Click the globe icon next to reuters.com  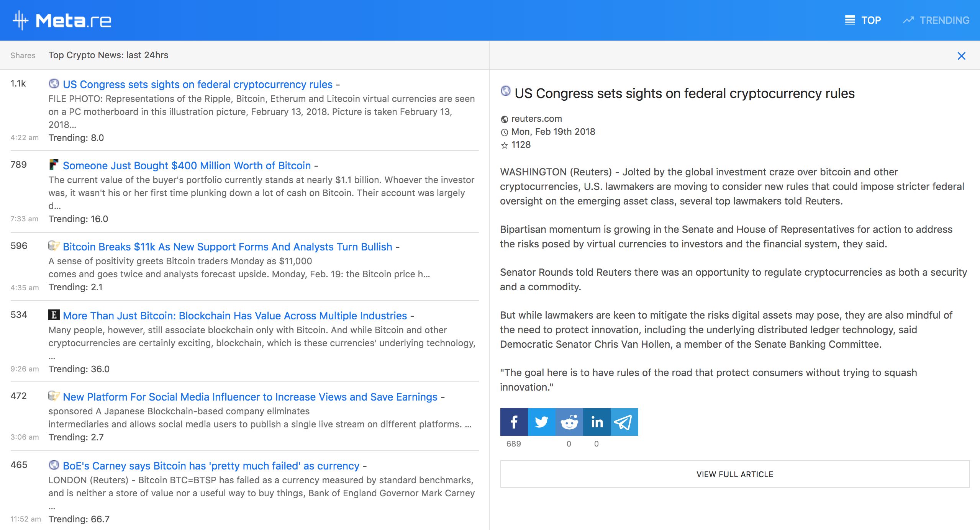504,119
